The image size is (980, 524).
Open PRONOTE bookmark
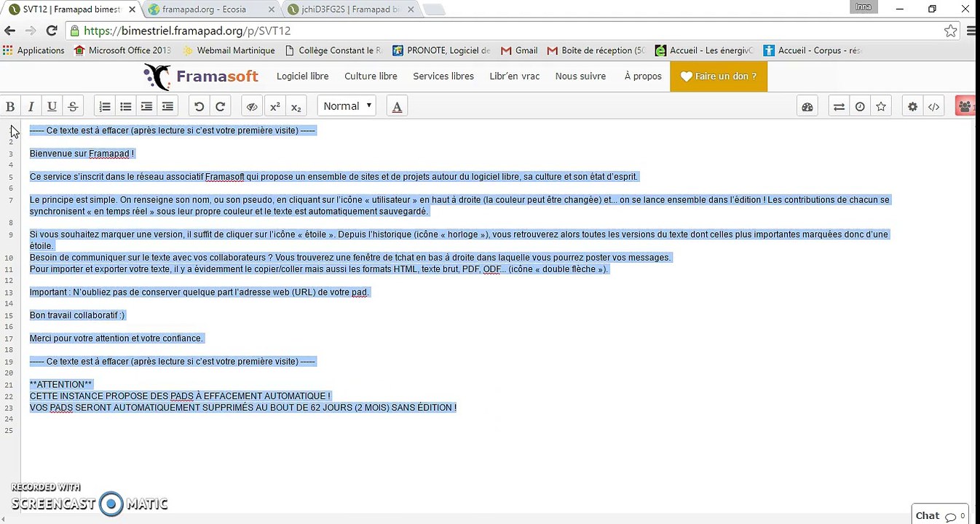pyautogui.click(x=441, y=50)
